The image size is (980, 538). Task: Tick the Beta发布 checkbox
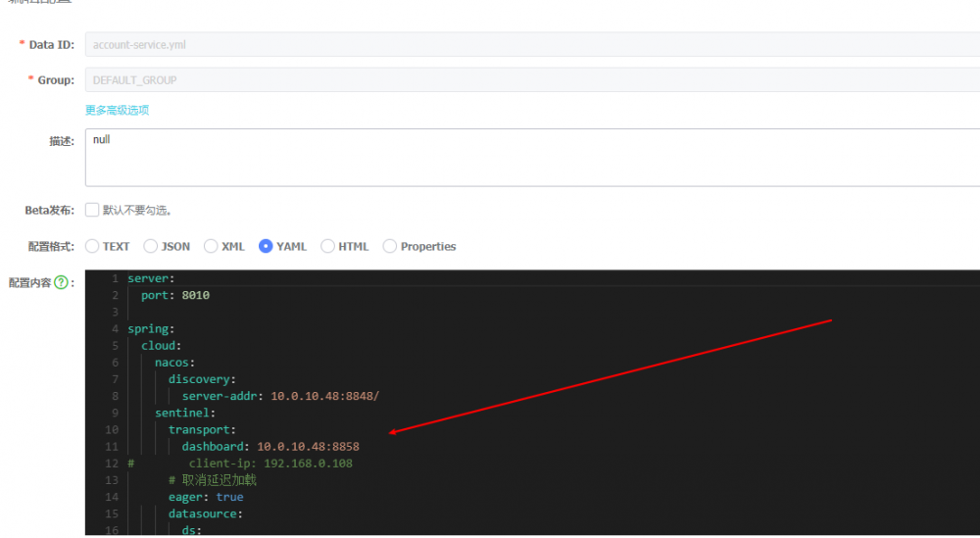(x=92, y=210)
